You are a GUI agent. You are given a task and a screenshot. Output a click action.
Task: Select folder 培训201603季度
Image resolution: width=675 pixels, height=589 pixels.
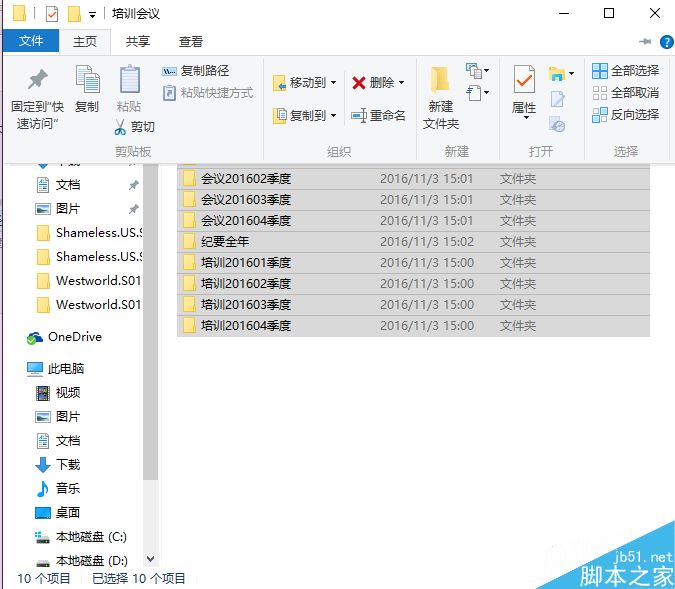coord(413,305)
